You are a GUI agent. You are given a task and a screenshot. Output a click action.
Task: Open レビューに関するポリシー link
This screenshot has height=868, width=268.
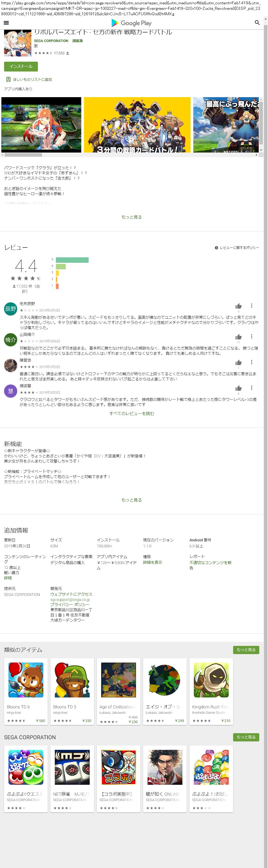(x=239, y=248)
